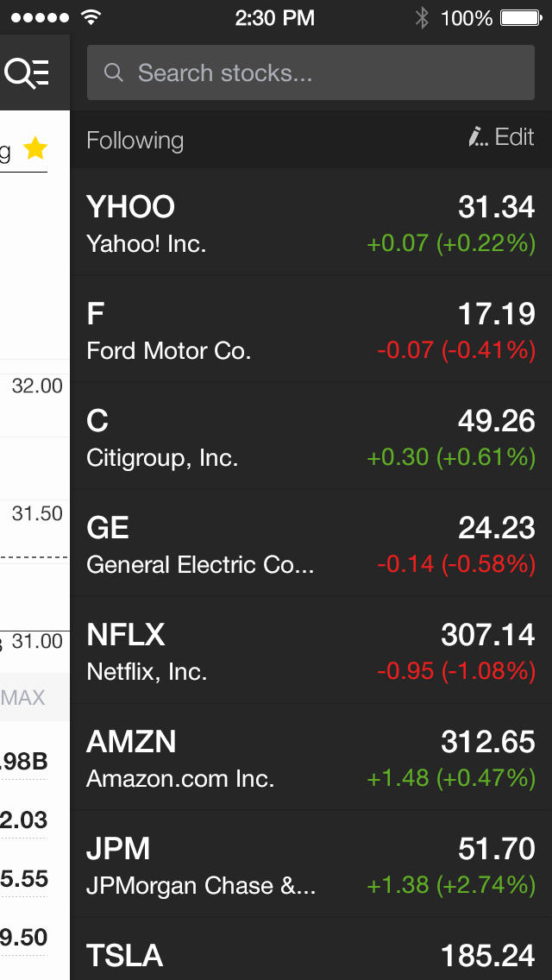Select the AMZN Amazon.com row

310,757
